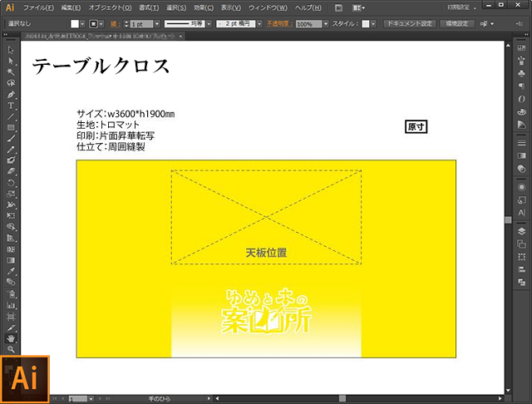Select the Pen tool

point(11,94)
